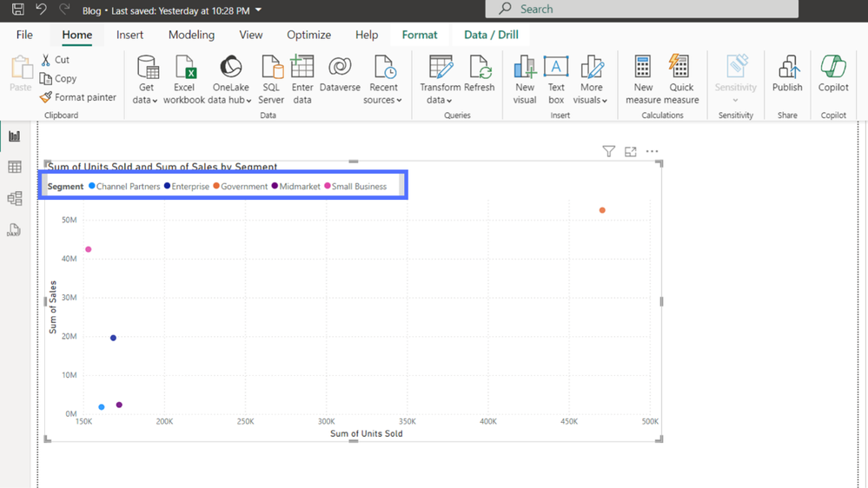Open Focus mode for the visual
868x488 pixels.
pyautogui.click(x=631, y=152)
